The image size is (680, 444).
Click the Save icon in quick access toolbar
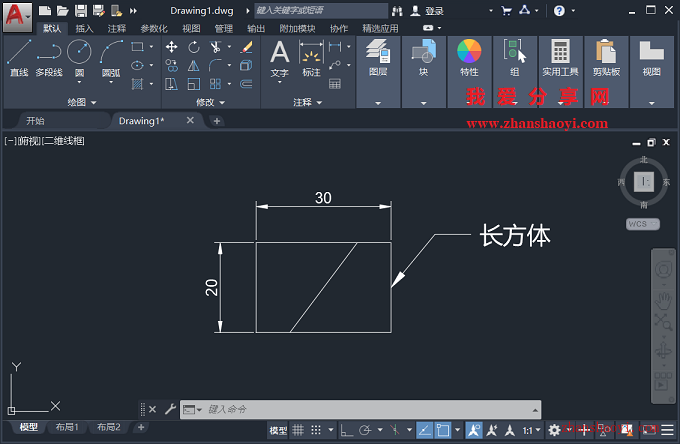click(81, 11)
